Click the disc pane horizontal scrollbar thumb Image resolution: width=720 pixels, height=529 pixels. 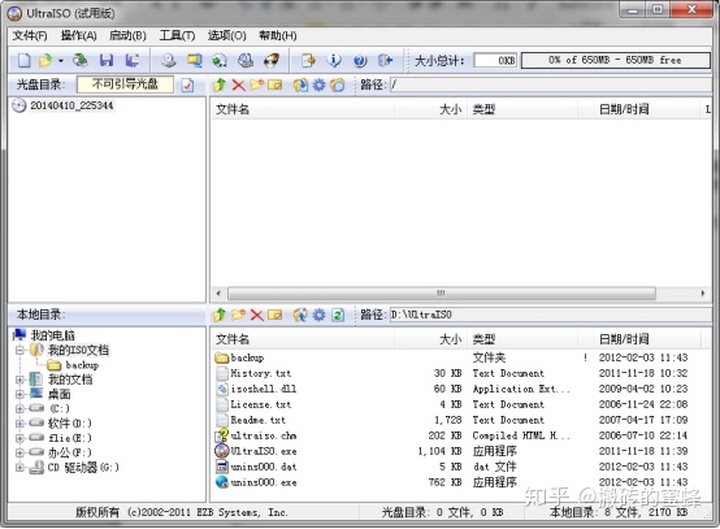(442, 293)
